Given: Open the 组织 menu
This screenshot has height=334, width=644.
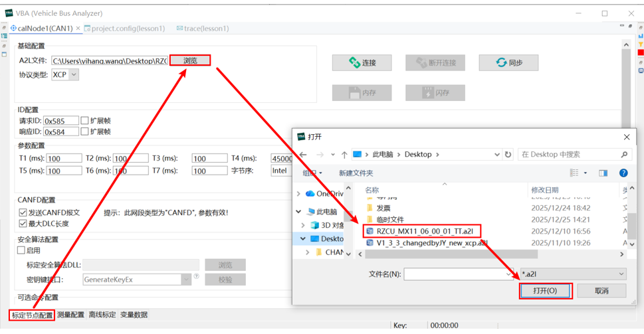Looking at the screenshot, I should click(x=312, y=173).
